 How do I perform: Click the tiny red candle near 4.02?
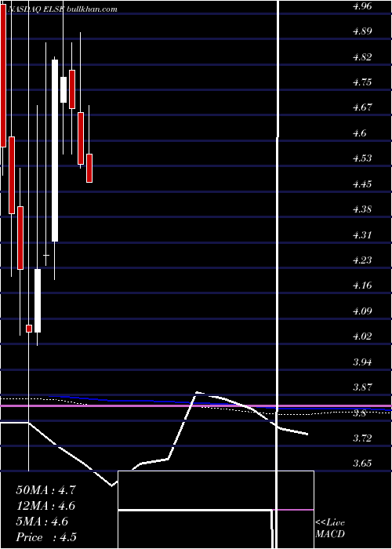(x=29, y=329)
